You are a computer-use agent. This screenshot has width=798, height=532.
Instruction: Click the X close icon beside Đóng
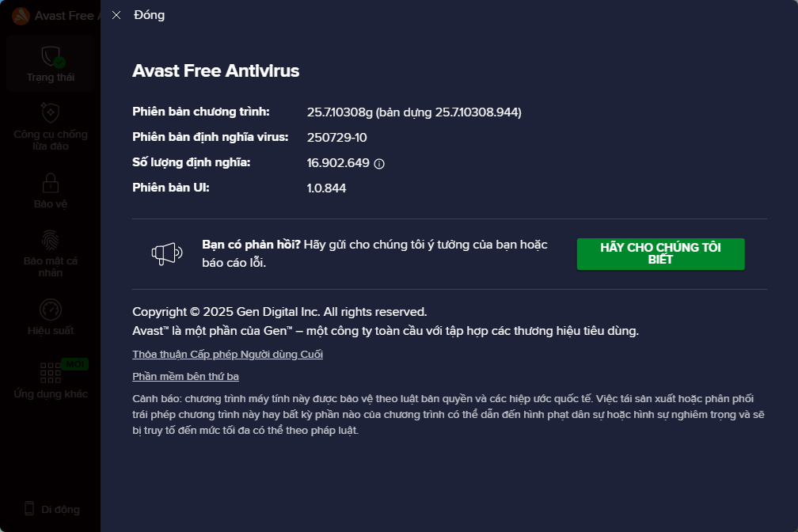(116, 15)
